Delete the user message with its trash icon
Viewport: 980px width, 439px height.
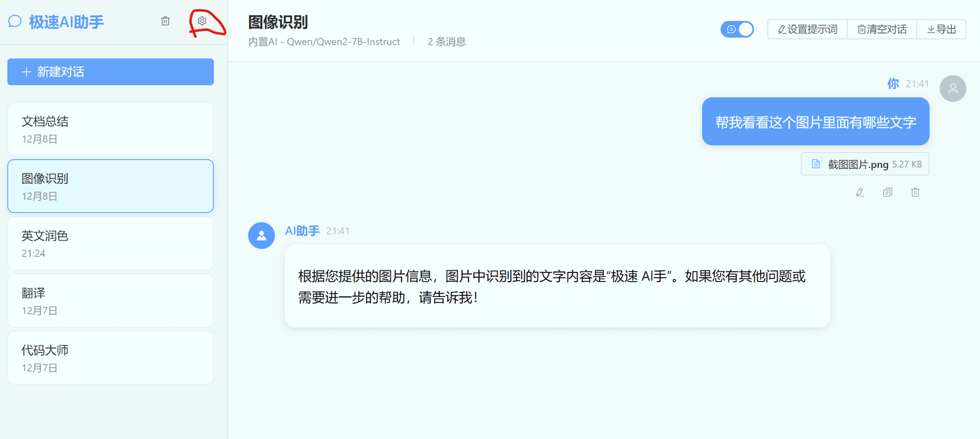[x=915, y=192]
